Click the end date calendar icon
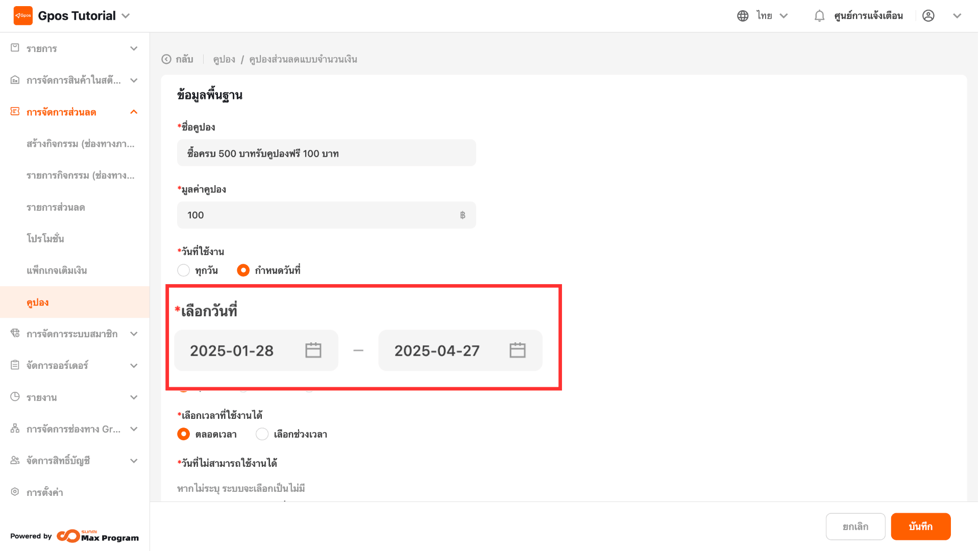Screen dimensions: 980x551 pos(517,350)
